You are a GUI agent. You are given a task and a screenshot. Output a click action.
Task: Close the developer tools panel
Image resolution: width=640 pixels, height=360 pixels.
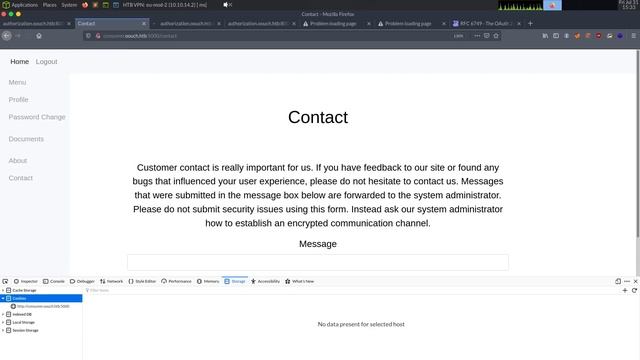[x=636, y=281]
